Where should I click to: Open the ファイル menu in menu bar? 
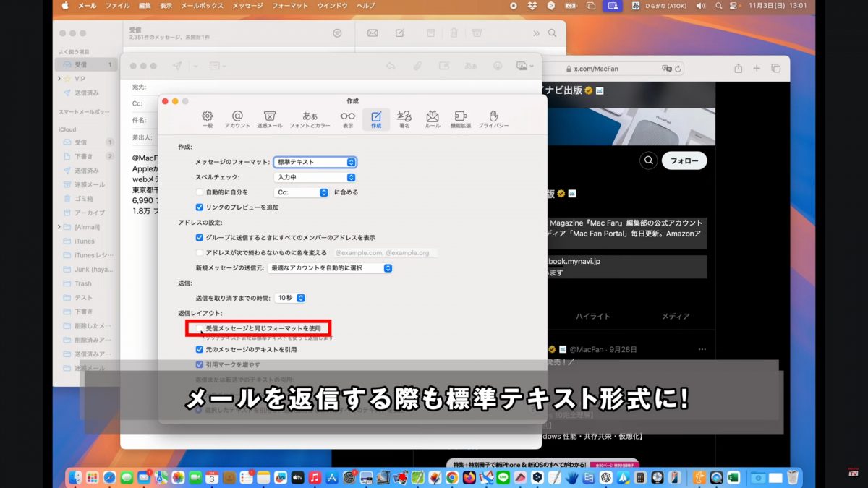point(118,6)
